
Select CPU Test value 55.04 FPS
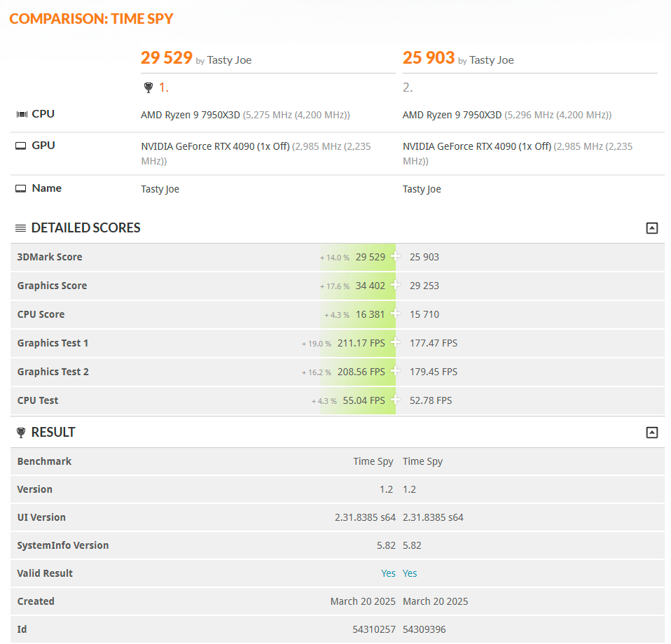[x=364, y=400]
